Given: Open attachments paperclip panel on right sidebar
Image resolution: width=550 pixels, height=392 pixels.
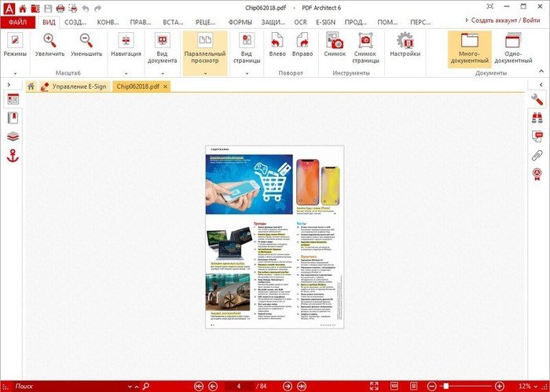Looking at the screenshot, I should point(537,156).
